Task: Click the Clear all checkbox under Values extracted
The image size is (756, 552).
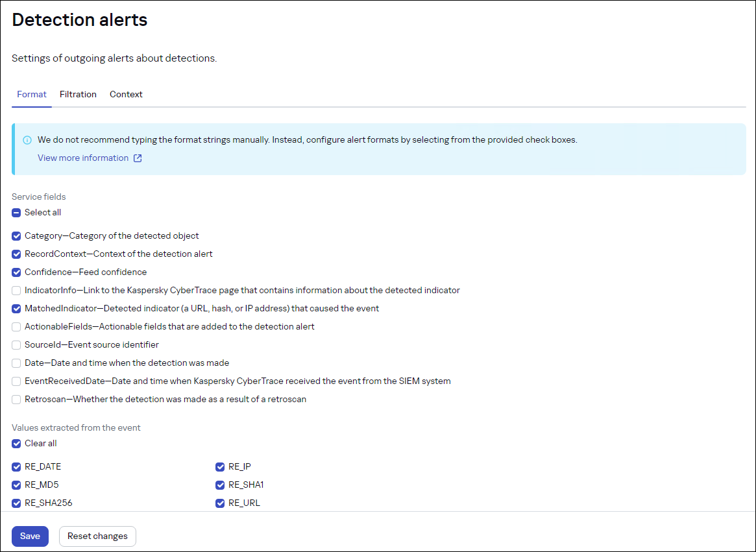Action: (16, 443)
